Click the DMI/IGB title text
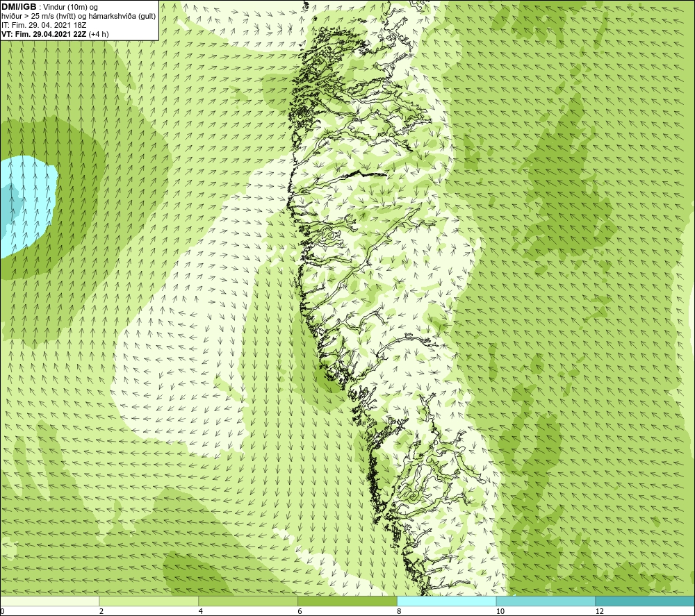The image size is (695, 616). (19, 7)
